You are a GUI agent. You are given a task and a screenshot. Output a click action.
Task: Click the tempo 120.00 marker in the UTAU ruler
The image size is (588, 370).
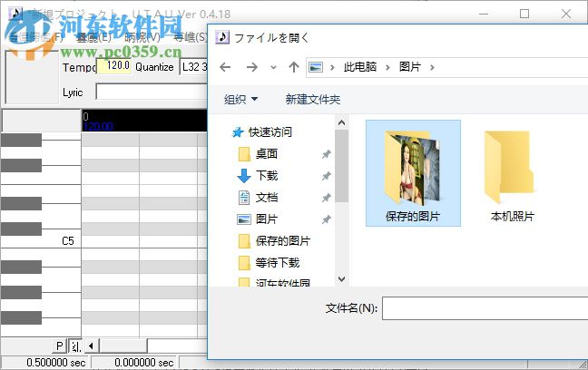coord(98,126)
